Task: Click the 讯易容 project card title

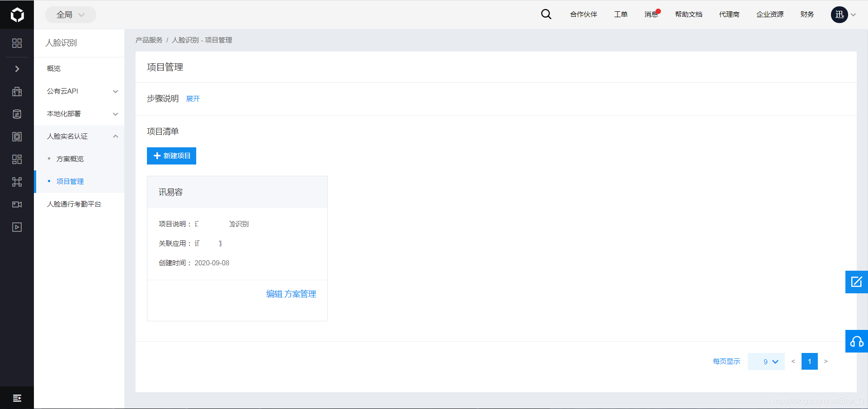Action: pos(170,192)
